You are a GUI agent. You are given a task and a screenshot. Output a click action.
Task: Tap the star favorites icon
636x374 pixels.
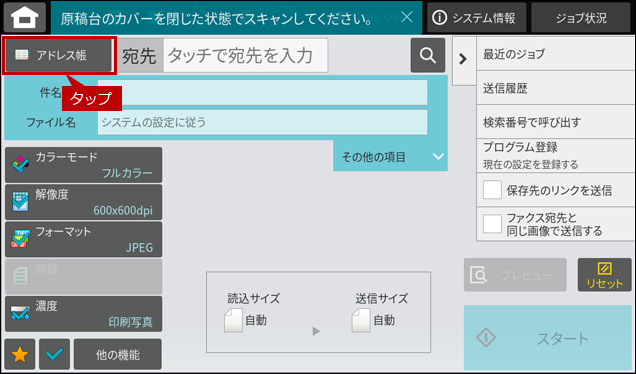click(x=20, y=355)
